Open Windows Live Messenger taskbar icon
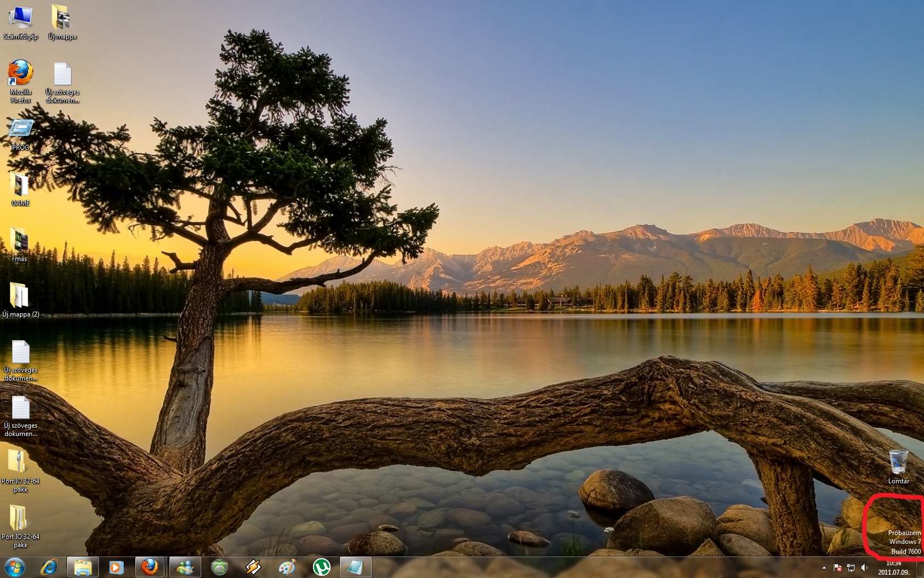 (185, 567)
